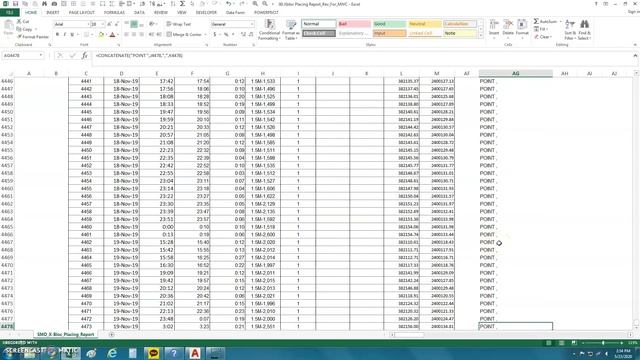Click the AutoSum sigma button
Viewport: 640px width, 360px height.
point(545,21)
